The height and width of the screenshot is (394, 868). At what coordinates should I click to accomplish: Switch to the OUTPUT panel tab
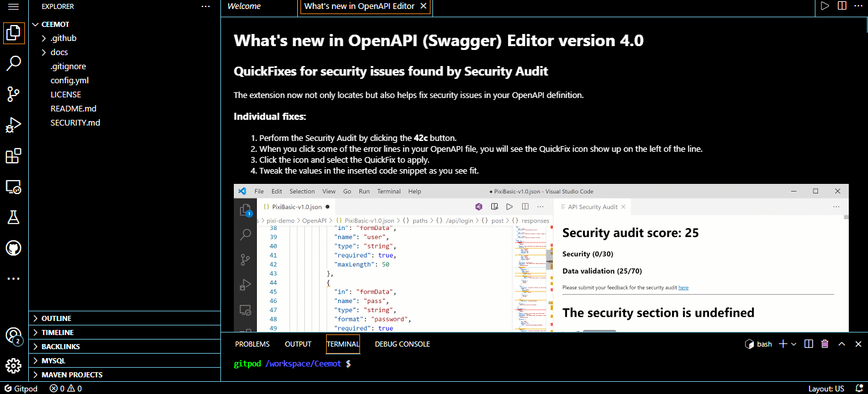pos(298,344)
